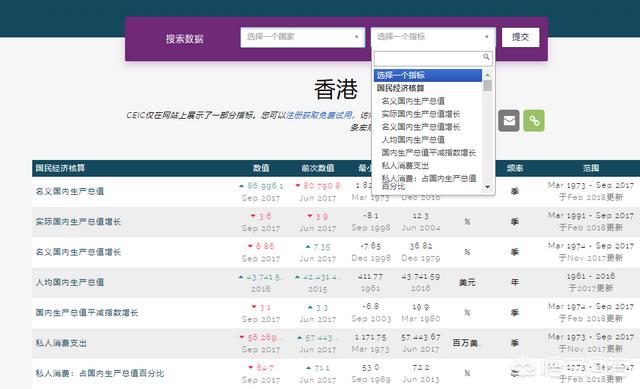Viewport: 640px width, 389px height.
Task: Click 411.77 minimum value in 人均国内生产总值 row
Action: click(370, 276)
